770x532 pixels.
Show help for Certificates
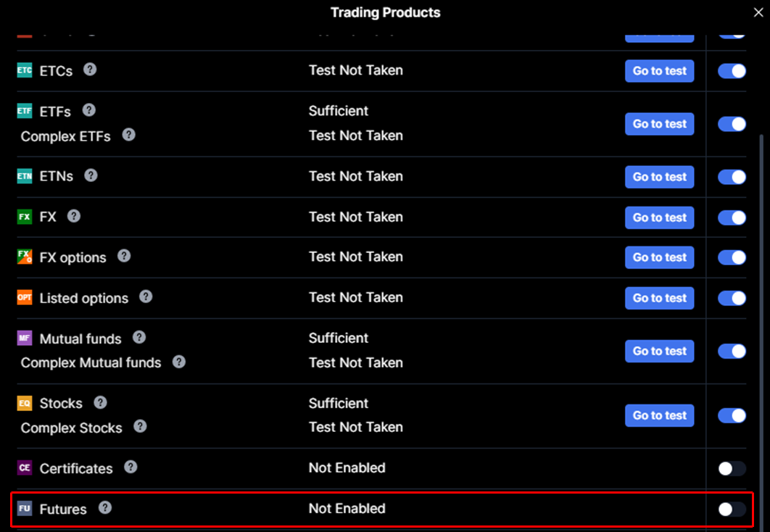[131, 467]
